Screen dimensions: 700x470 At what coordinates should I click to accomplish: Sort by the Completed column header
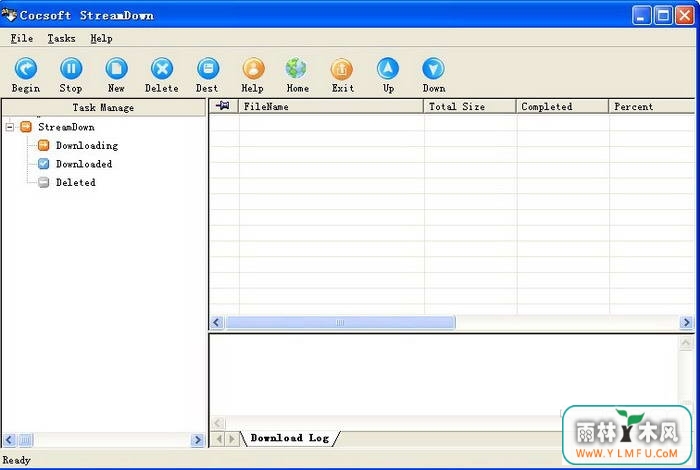(562, 106)
